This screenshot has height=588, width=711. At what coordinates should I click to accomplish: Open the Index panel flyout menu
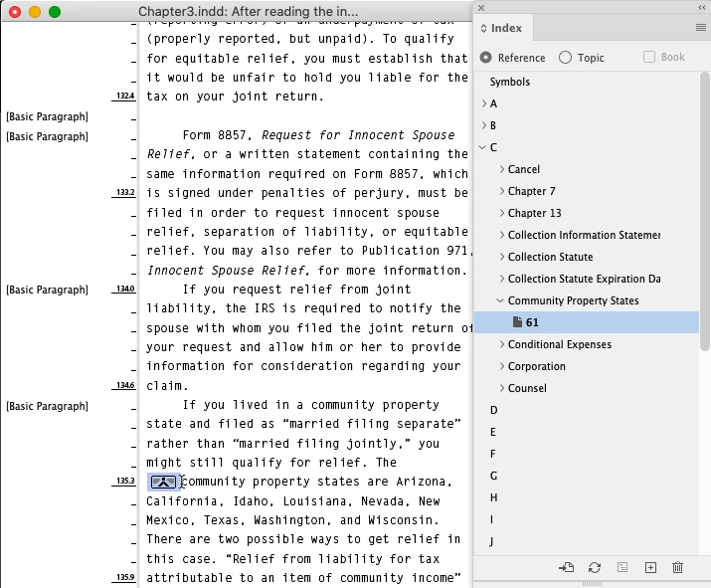pos(701,28)
